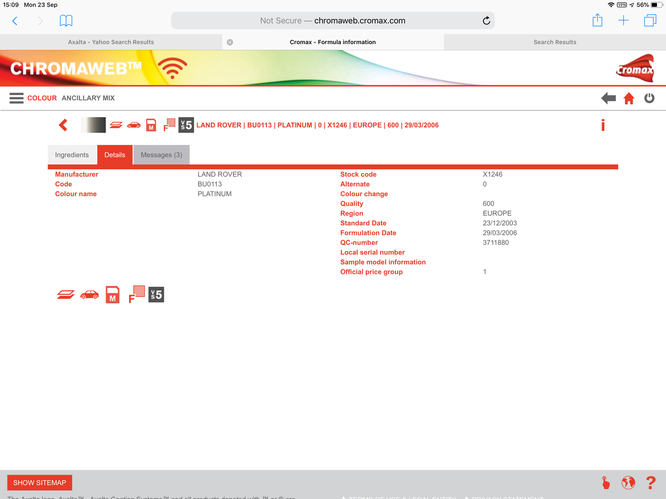666x499 pixels.
Task: Open formula info red i icon
Action: [x=603, y=125]
